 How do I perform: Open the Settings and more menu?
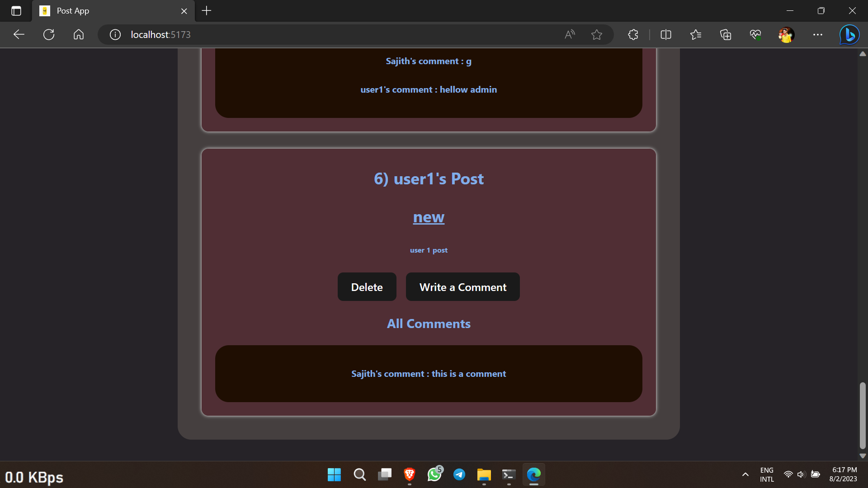(818, 34)
